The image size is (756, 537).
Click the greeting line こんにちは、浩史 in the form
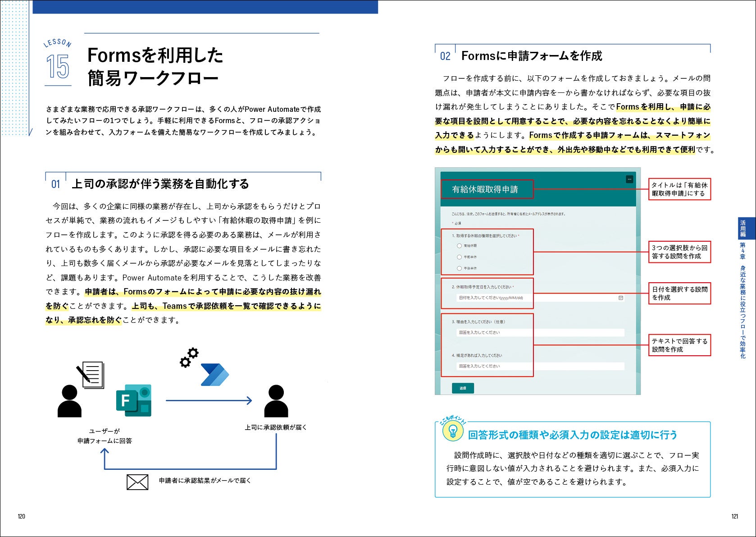509,214
